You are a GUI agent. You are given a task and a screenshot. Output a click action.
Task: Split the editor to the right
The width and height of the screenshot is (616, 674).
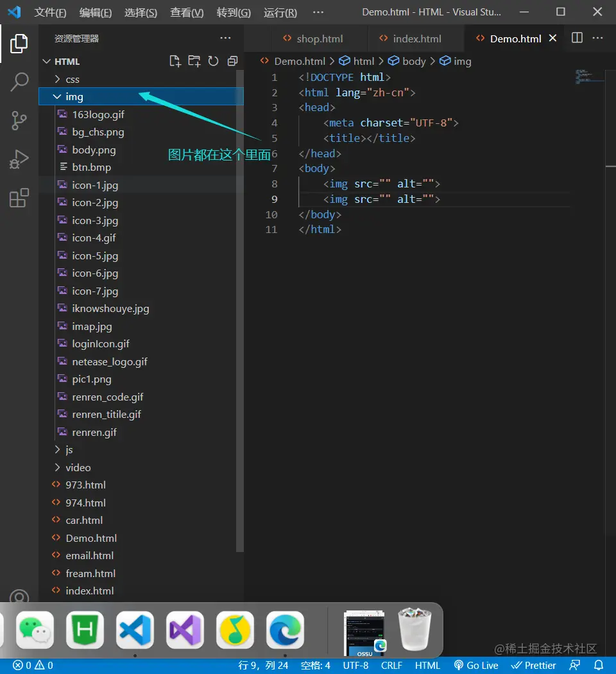click(577, 38)
